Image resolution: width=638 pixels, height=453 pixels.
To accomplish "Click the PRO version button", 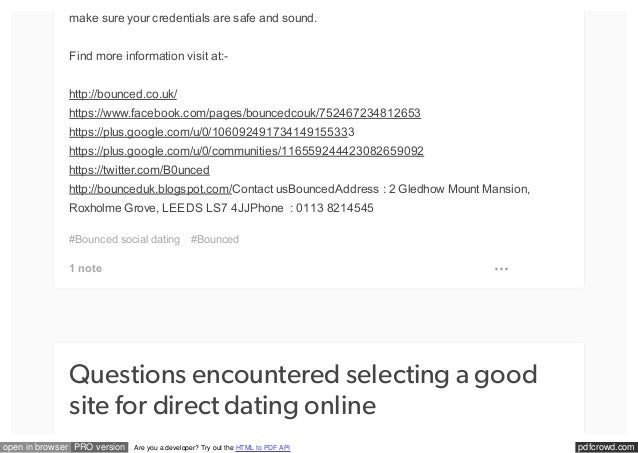I will coord(100,447).
